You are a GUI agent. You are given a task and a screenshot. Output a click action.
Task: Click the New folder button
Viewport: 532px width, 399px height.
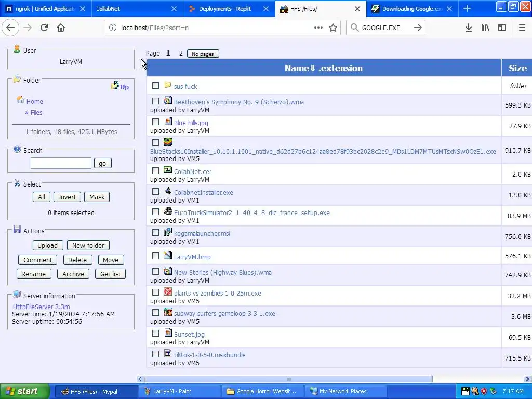tap(88, 245)
